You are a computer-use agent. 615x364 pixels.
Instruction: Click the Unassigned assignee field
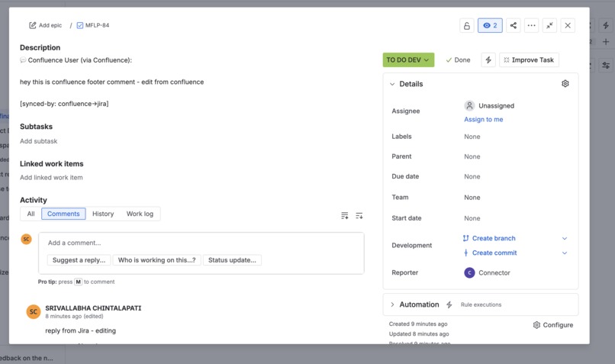pos(489,105)
